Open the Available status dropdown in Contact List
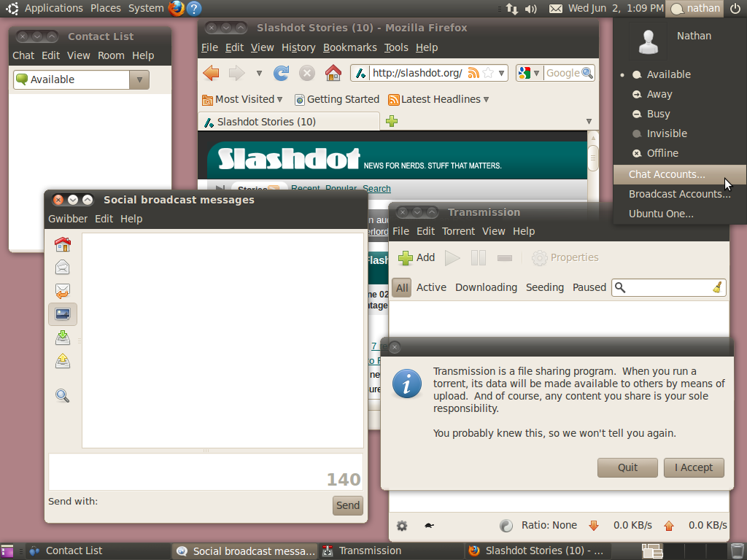Screen dimensions: 747x560 coord(139,79)
